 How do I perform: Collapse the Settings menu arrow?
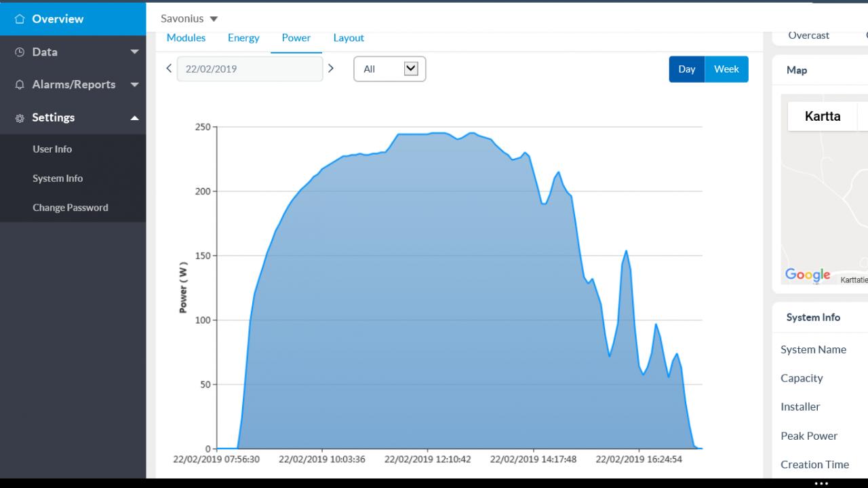pos(134,118)
